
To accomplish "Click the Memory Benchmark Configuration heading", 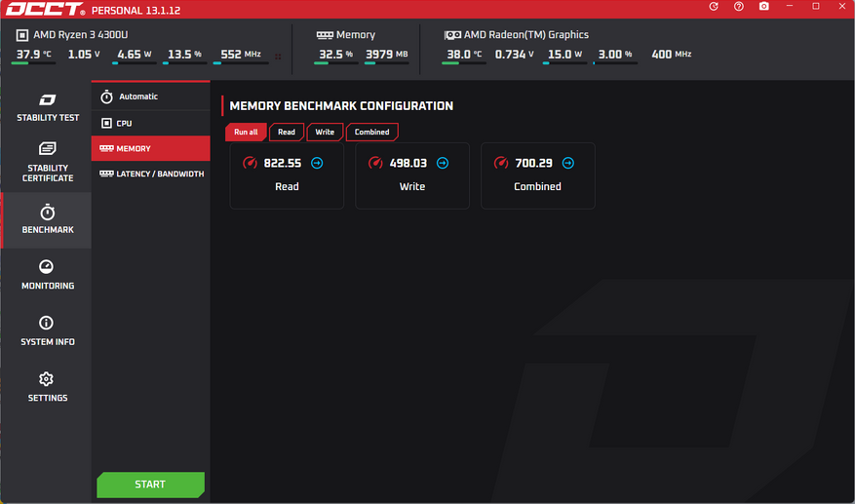I will click(341, 106).
